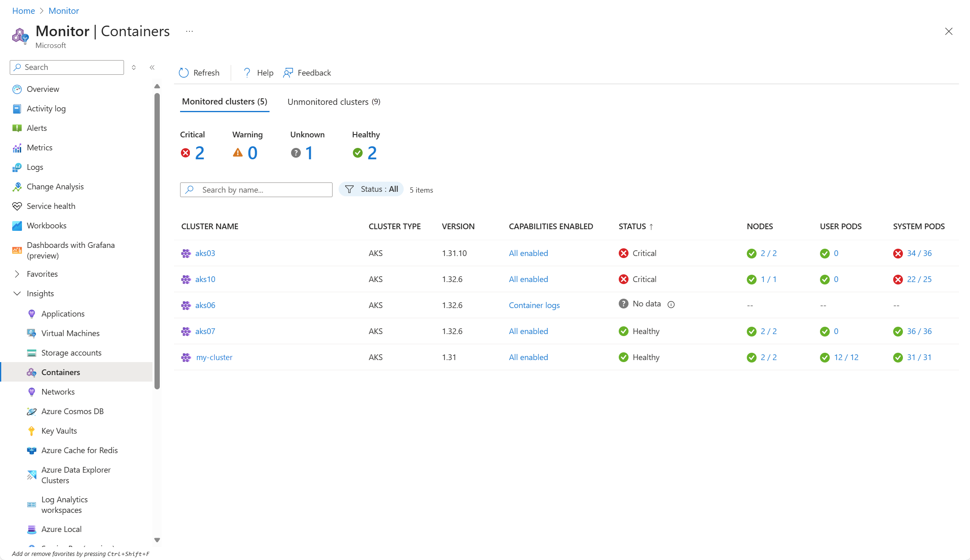Switch to Unmonitored clusters tab
Image resolution: width=970 pixels, height=560 pixels.
(x=333, y=102)
